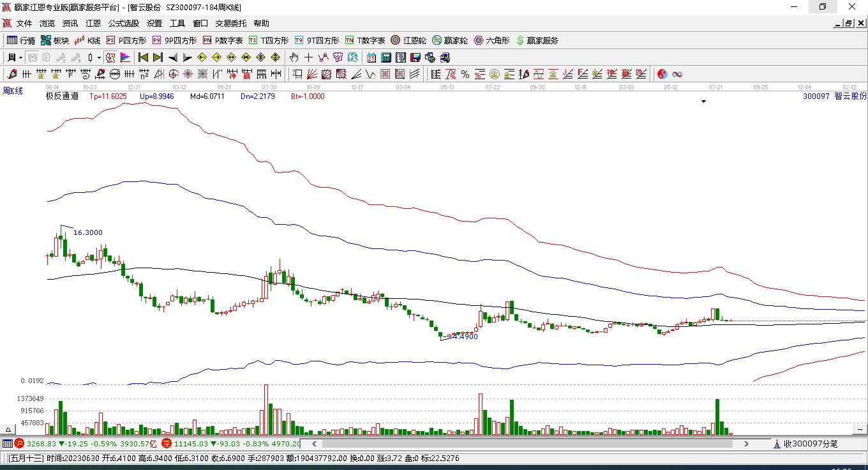Open the 交易委托 menu

(x=230, y=24)
